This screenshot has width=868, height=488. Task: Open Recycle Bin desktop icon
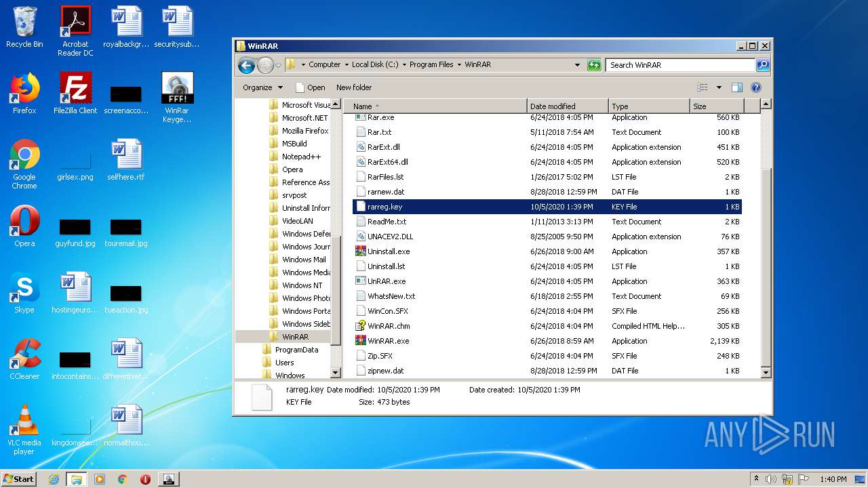point(24,27)
